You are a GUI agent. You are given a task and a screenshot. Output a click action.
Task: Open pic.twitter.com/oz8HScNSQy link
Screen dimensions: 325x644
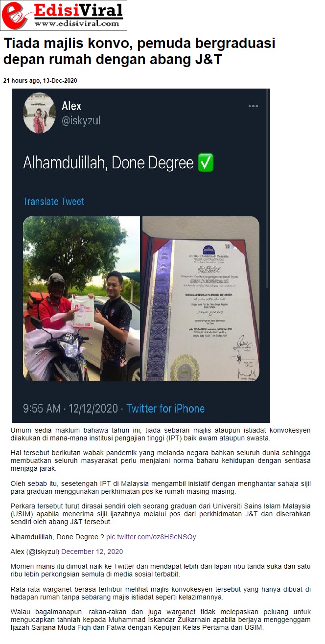click(x=151, y=537)
